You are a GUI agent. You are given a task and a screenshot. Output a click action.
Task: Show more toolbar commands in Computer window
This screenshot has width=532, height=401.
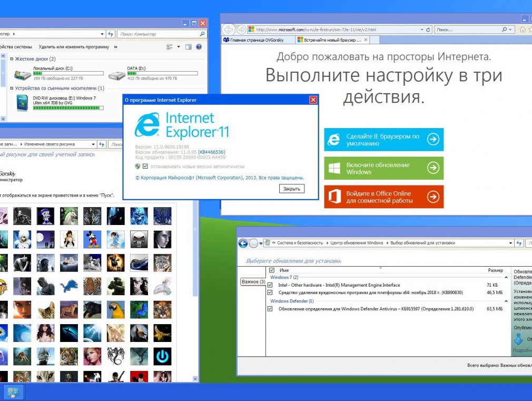pyautogui.click(x=116, y=47)
